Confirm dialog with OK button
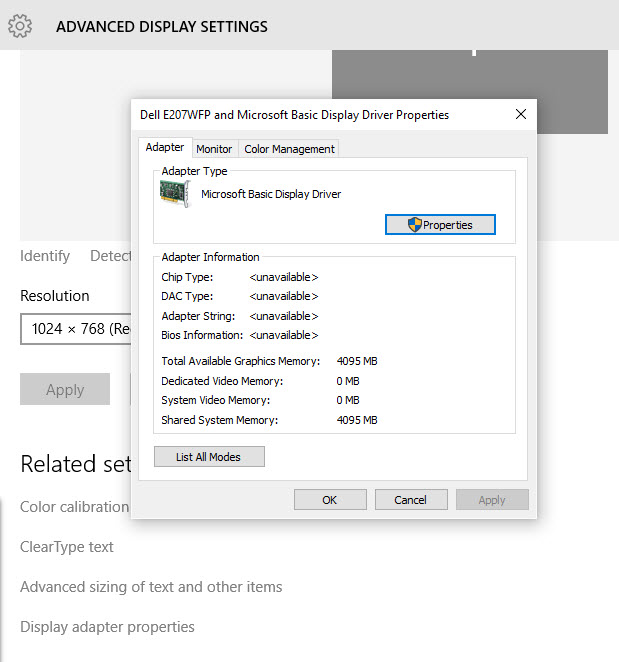This screenshot has height=662, width=619. pyautogui.click(x=330, y=500)
